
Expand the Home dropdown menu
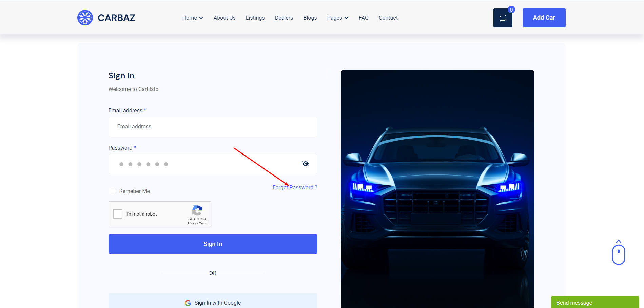[x=192, y=18]
